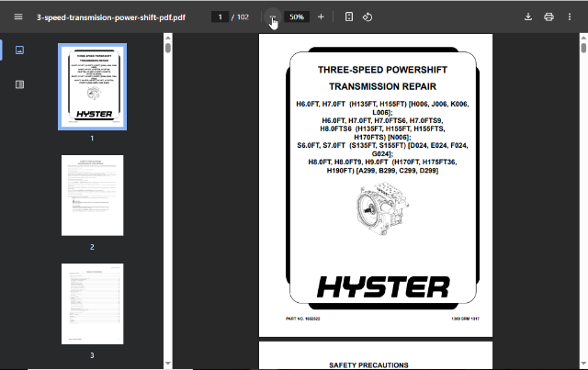
Task: Download the PDF file
Action: (528, 17)
